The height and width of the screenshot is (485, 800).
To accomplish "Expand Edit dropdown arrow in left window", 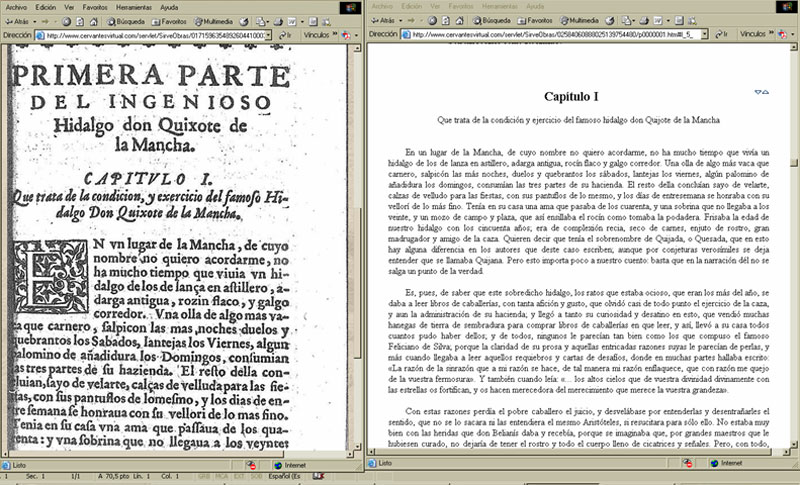I will [302, 22].
